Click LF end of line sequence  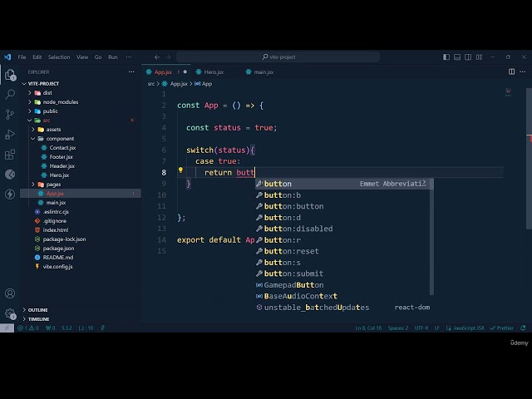tap(437, 328)
